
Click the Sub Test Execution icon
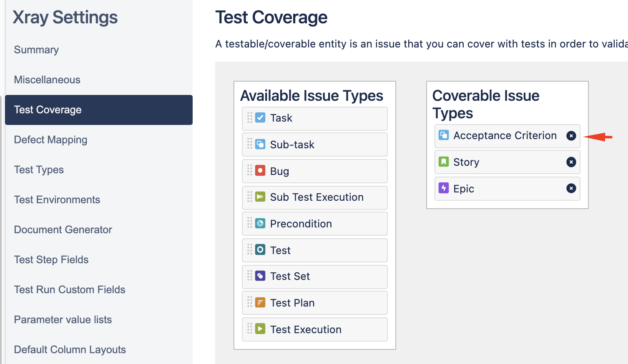coord(260,197)
